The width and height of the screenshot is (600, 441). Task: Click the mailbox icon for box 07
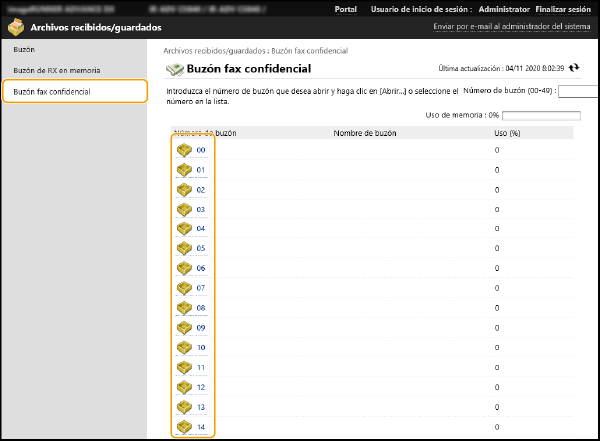[x=184, y=288]
